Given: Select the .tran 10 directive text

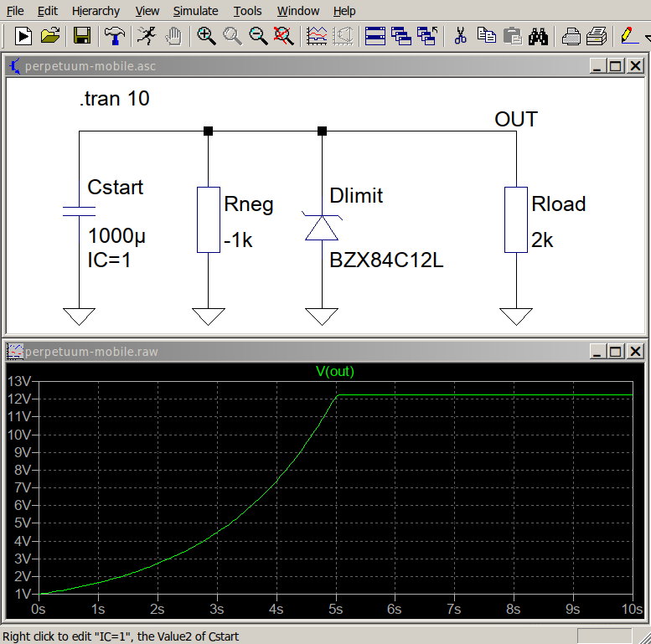Looking at the screenshot, I should pos(114,99).
